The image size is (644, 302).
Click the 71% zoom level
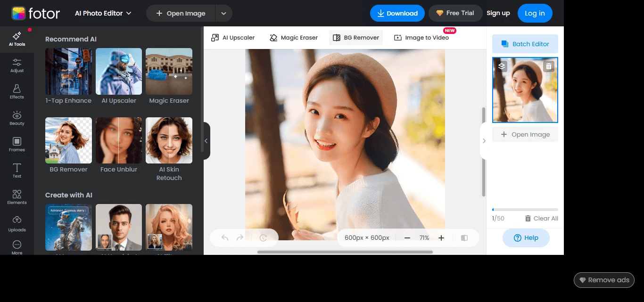(424, 238)
